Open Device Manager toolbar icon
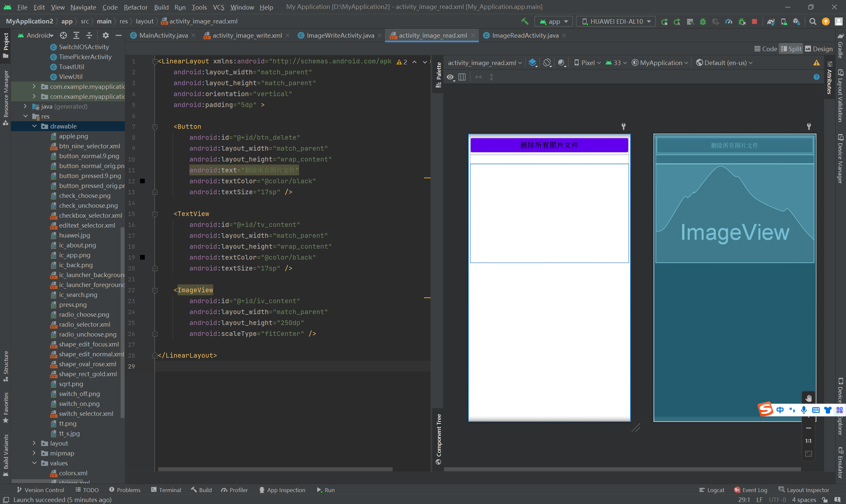Image resolution: width=846 pixels, height=504 pixels. pyautogui.click(x=784, y=21)
